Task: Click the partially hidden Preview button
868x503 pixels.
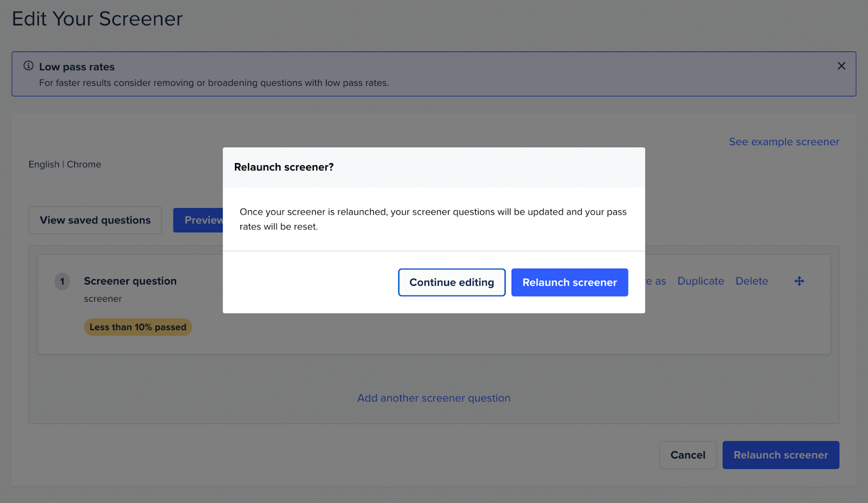Action: [199, 220]
